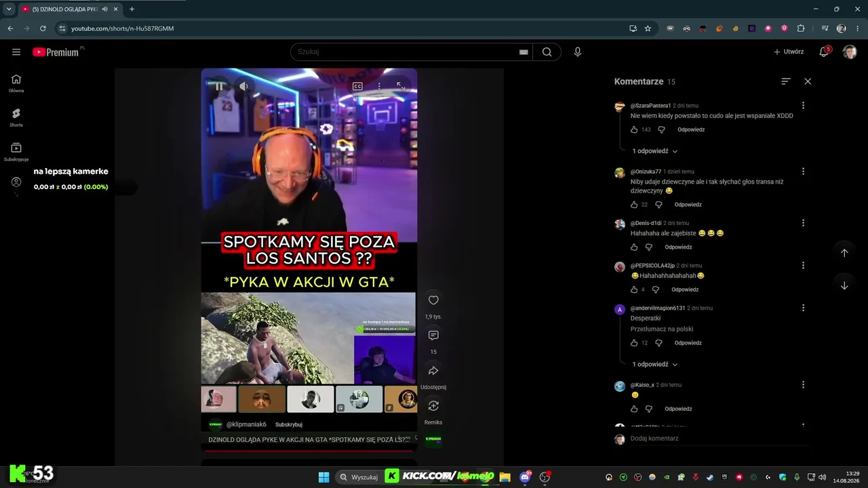
Task: Open Główna in the YouTube sidebar
Action: pyautogui.click(x=16, y=83)
